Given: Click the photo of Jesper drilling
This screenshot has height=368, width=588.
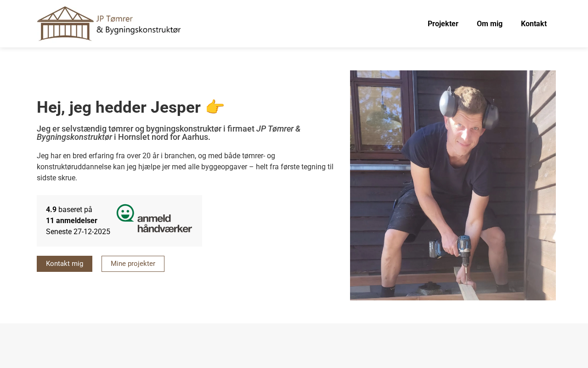Looking at the screenshot, I should [x=452, y=185].
